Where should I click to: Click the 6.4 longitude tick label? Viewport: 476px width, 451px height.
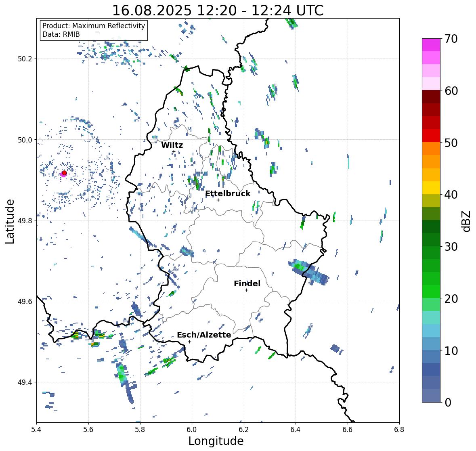tap(296, 430)
